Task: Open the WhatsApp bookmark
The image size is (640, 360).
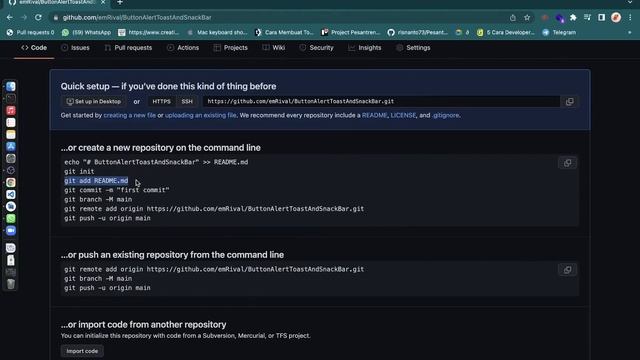Action: [87, 32]
